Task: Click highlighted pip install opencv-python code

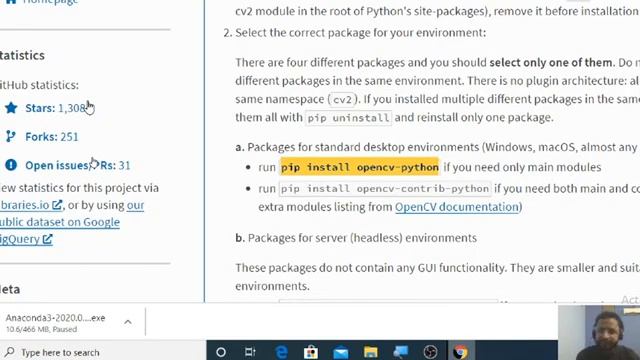Action: pyautogui.click(x=360, y=167)
